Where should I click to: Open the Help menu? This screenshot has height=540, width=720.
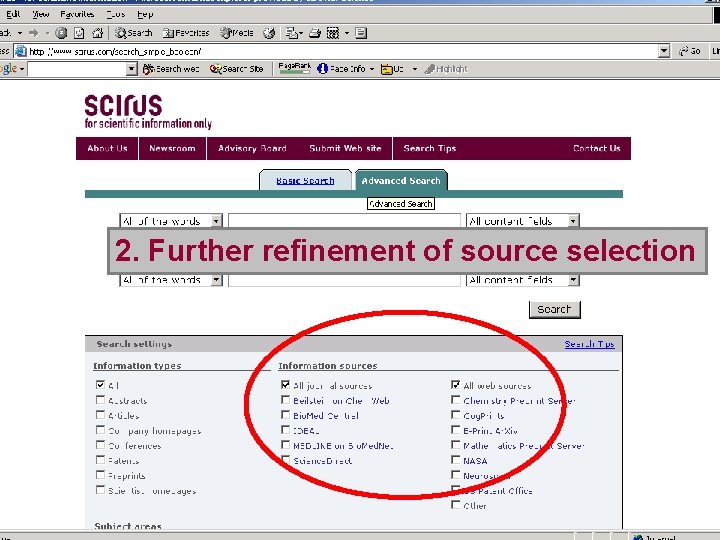pyautogui.click(x=145, y=14)
